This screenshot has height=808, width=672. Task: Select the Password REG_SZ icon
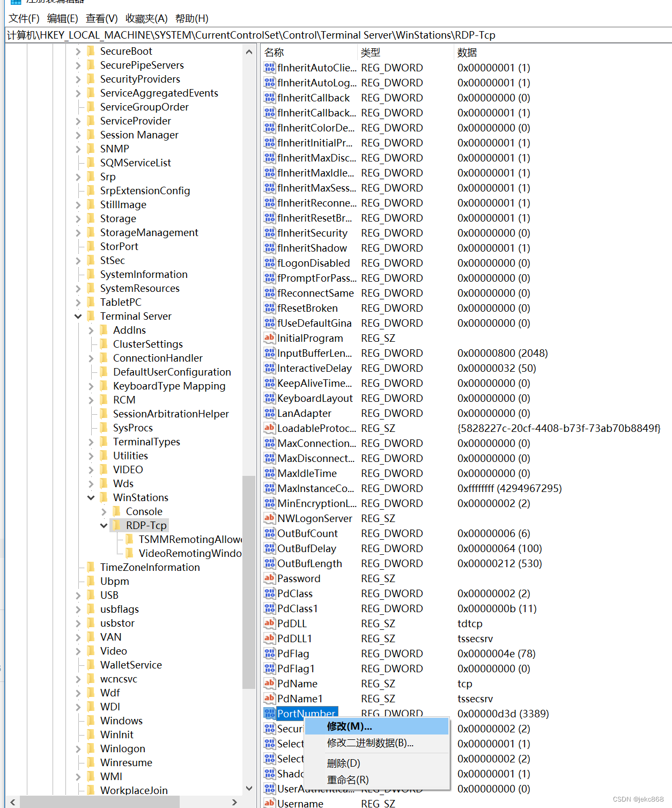270,578
